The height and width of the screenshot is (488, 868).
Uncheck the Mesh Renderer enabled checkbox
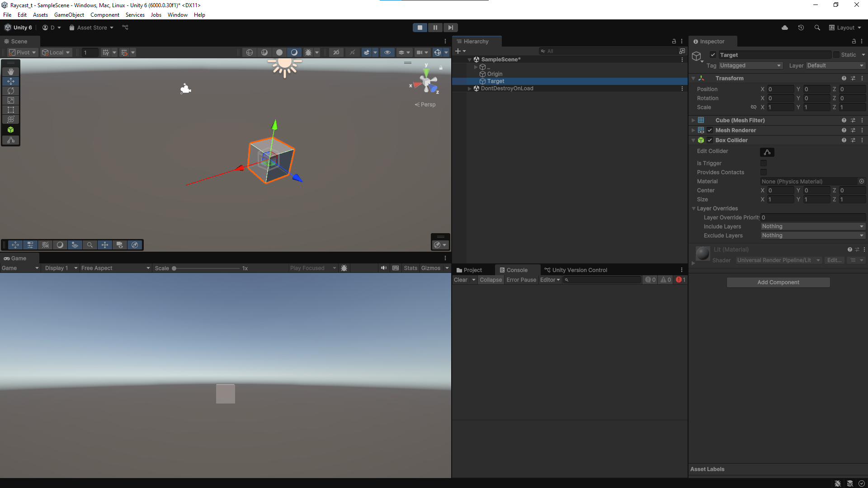(710, 130)
